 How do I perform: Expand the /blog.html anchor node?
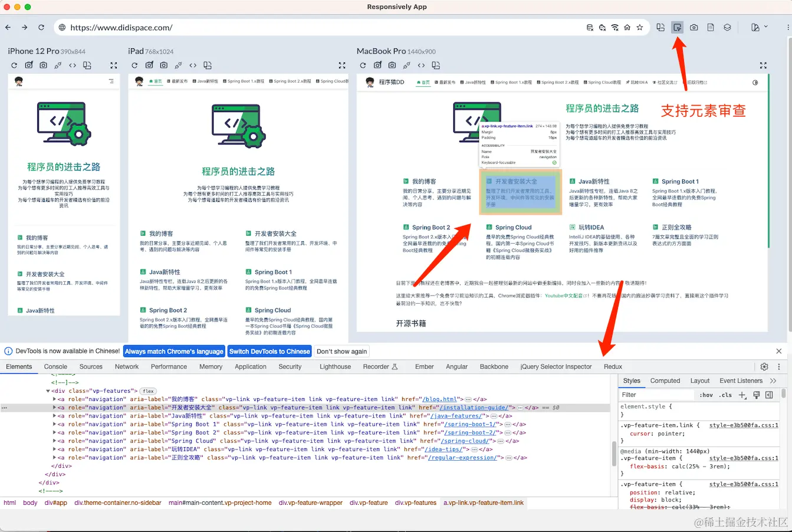point(54,399)
